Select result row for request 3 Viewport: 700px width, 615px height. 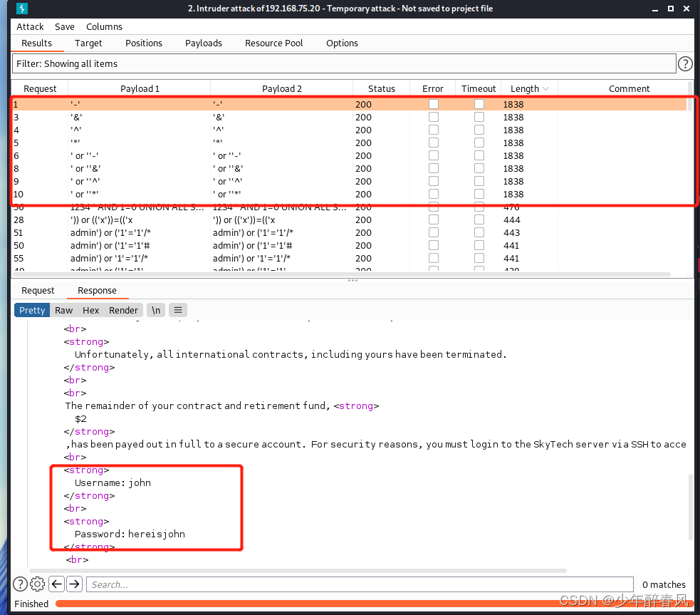pyautogui.click(x=349, y=117)
